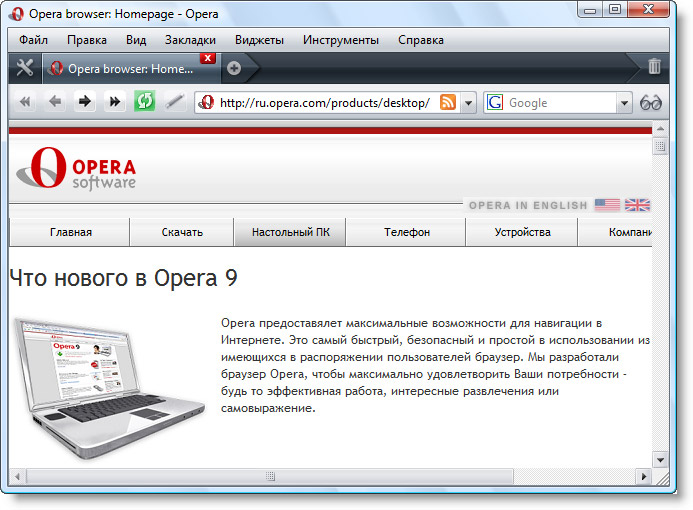The image size is (693, 510).
Task: Close the Opera browser: Home tab
Action: pos(208,58)
